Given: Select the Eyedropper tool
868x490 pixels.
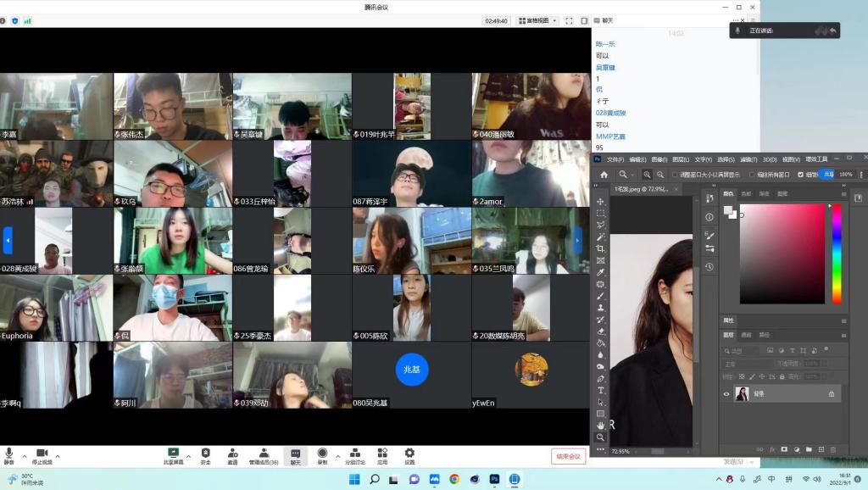Looking at the screenshot, I should coord(601,272).
